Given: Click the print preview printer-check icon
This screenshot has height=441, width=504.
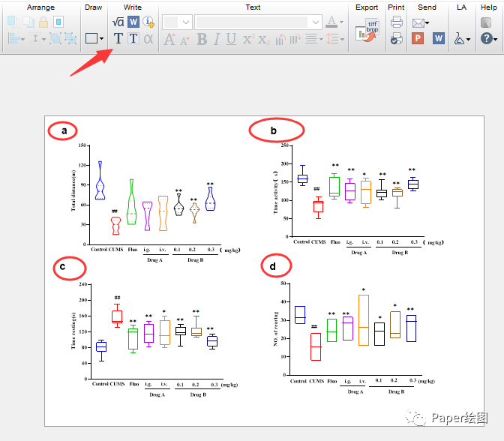Looking at the screenshot, I should point(396,38).
